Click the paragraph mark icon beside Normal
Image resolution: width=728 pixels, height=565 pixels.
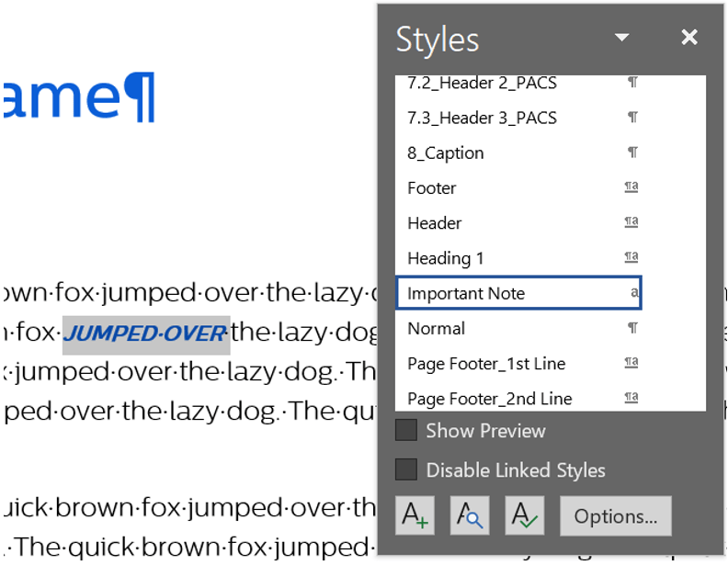click(x=632, y=328)
